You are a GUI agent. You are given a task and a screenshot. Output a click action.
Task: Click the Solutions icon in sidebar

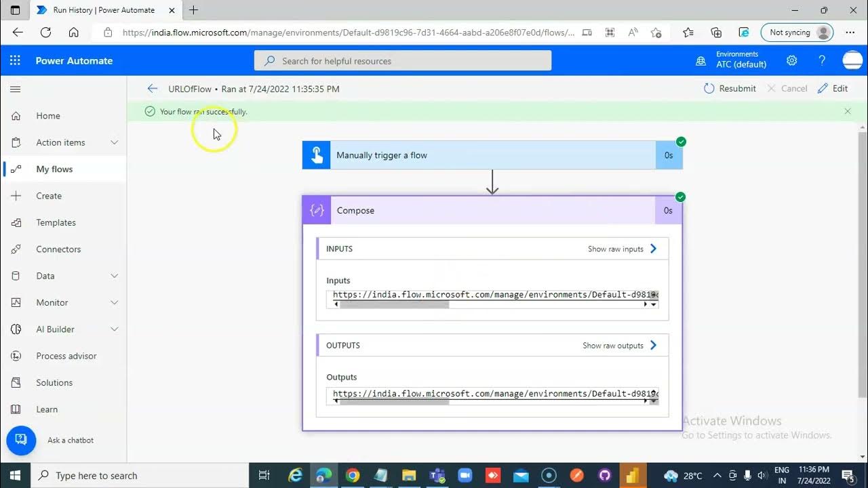point(16,382)
